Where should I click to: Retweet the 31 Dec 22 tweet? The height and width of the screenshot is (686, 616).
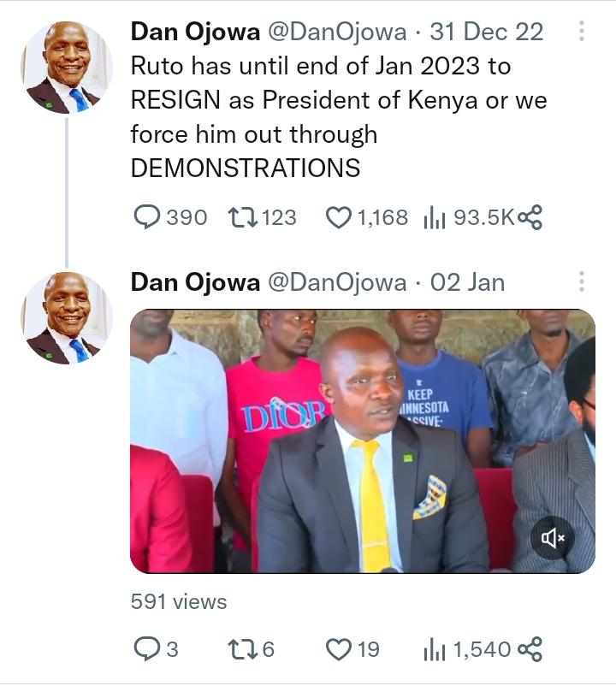pyautogui.click(x=242, y=218)
